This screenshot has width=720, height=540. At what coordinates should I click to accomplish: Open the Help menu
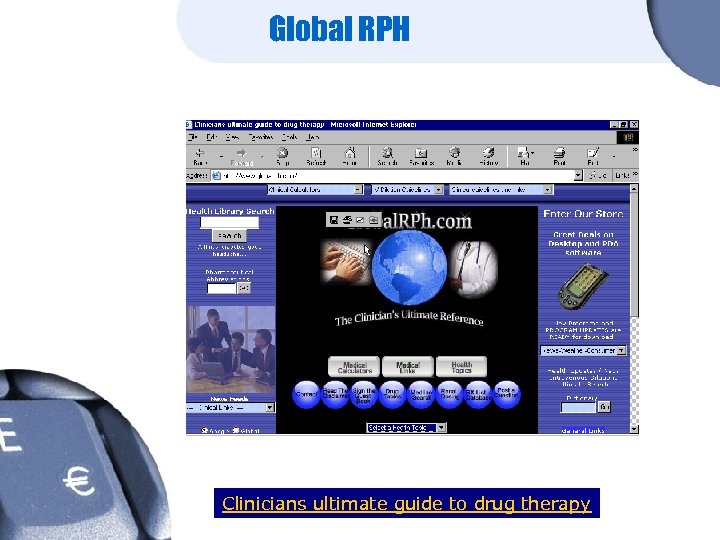pyautogui.click(x=313, y=137)
